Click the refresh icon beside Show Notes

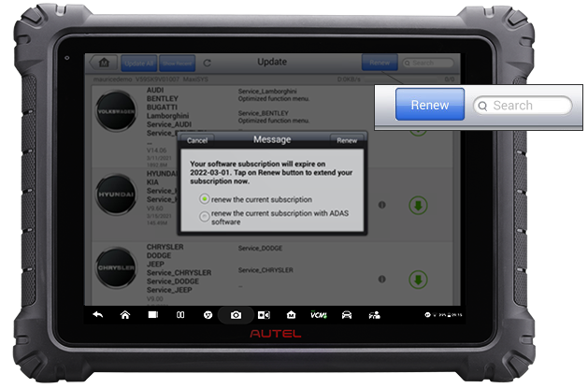tap(208, 63)
